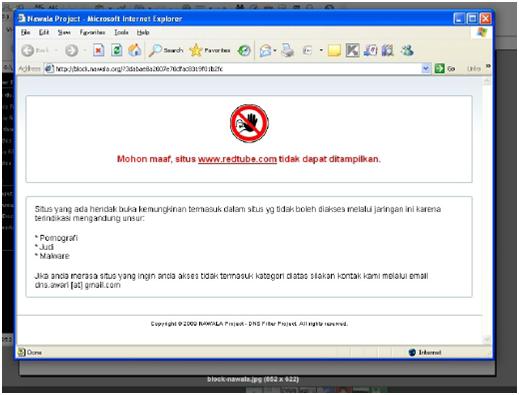519x395 pixels.
Task: Click the '* Pornografi' list item
Action: 56,238
